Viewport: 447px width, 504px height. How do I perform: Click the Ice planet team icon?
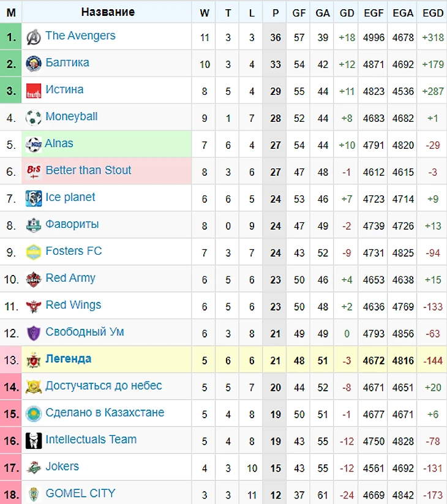[x=34, y=198]
